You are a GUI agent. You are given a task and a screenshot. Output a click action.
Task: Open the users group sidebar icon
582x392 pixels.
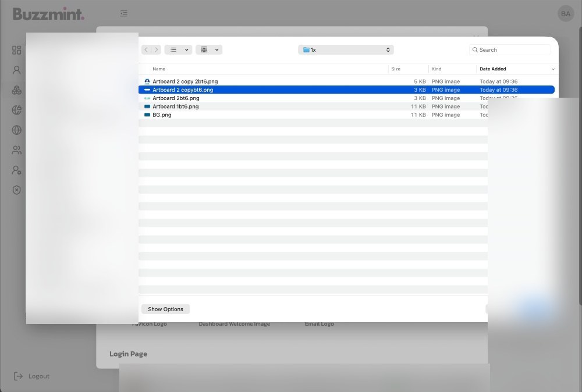pyautogui.click(x=17, y=150)
